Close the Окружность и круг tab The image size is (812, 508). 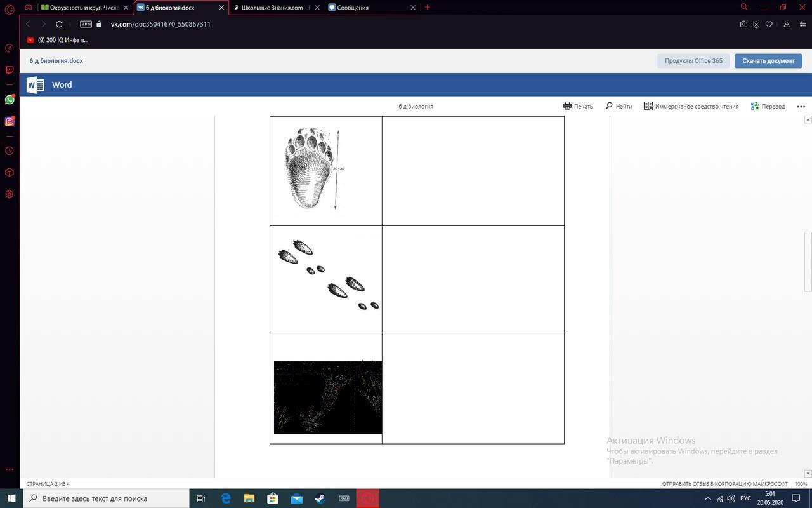pyautogui.click(x=126, y=8)
